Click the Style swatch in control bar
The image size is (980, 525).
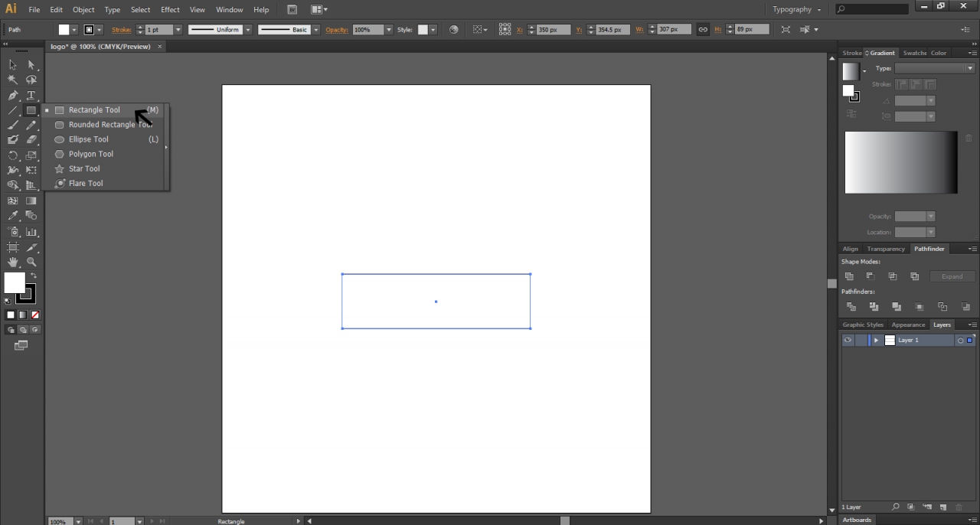pyautogui.click(x=423, y=30)
